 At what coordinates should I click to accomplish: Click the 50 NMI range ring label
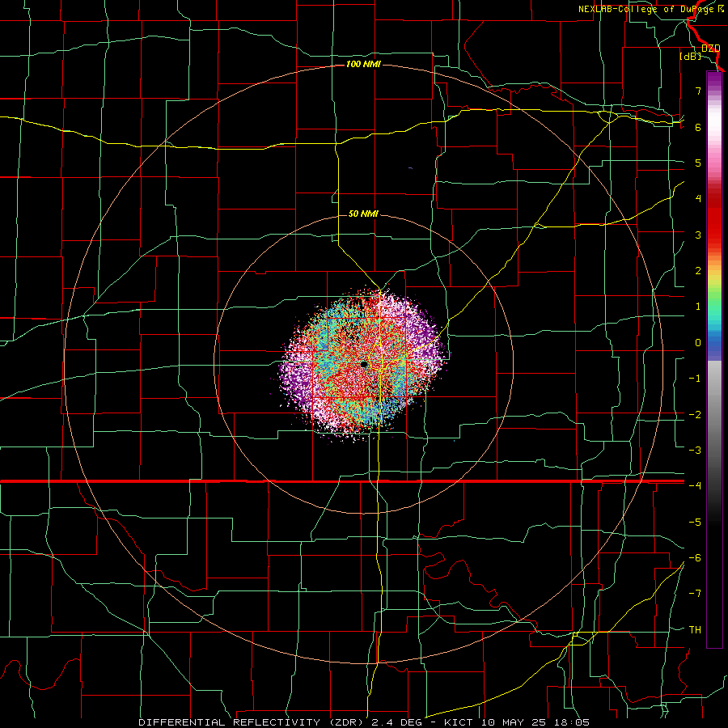(363, 214)
